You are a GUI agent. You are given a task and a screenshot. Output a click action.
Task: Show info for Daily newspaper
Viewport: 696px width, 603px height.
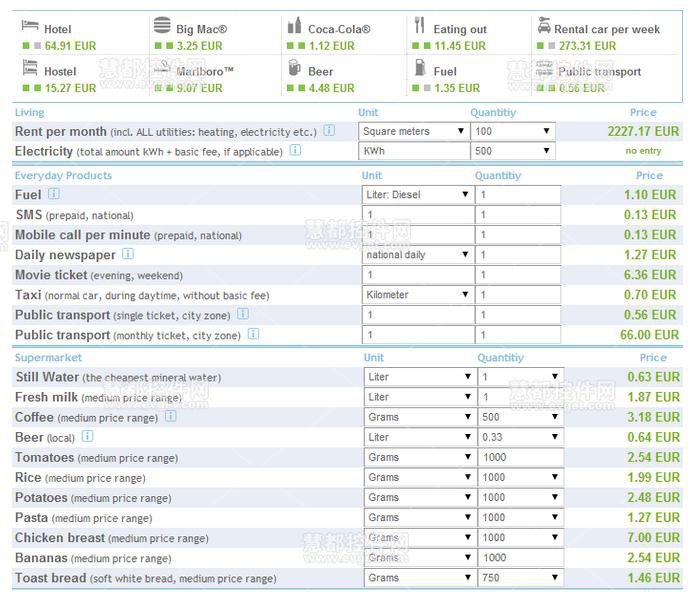(128, 255)
